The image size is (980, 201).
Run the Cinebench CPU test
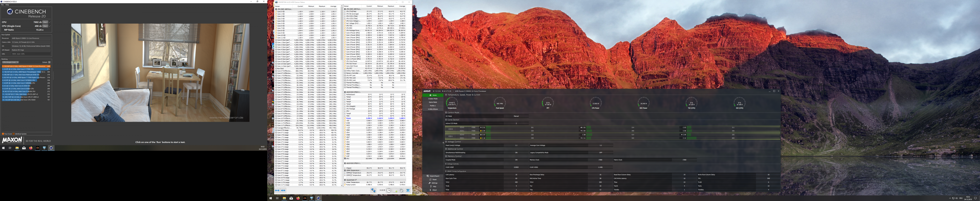[x=45, y=22]
